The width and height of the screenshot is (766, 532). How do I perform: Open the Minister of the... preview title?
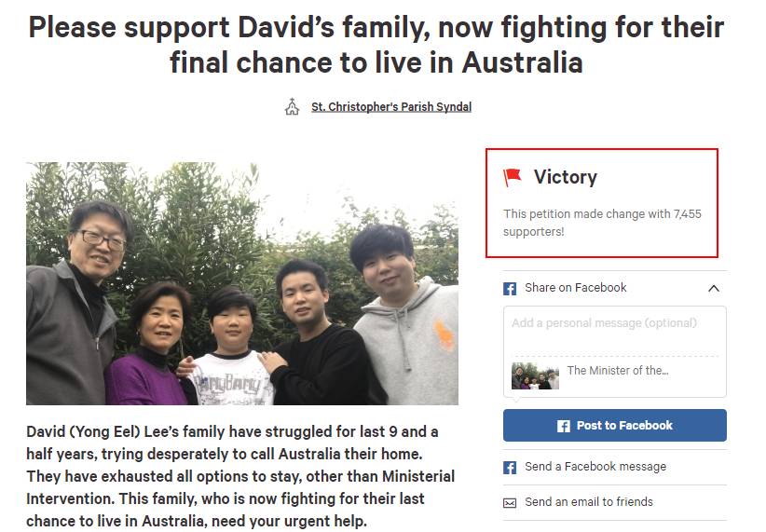pos(618,370)
